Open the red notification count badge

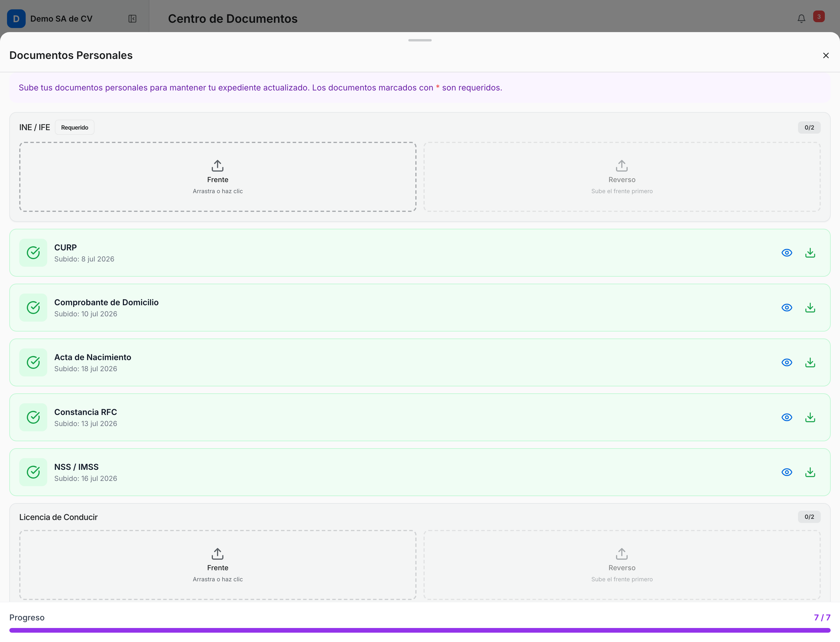[819, 16]
